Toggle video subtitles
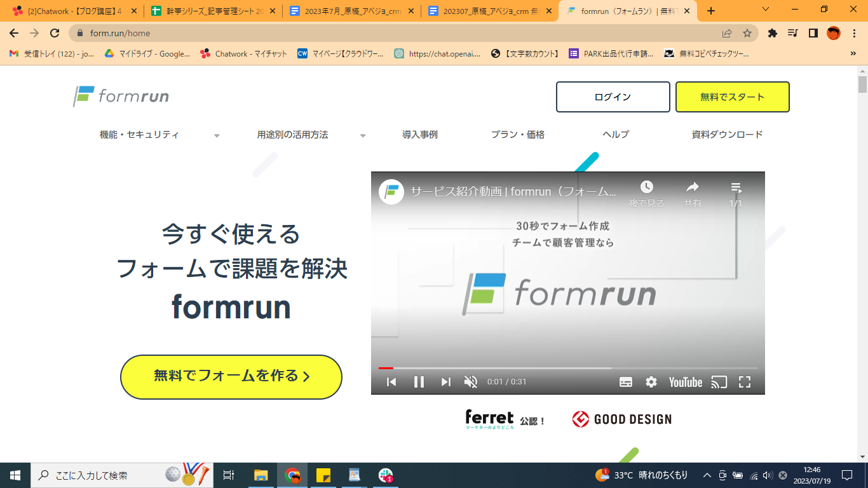Viewport: 868px width, 488px height. point(625,382)
